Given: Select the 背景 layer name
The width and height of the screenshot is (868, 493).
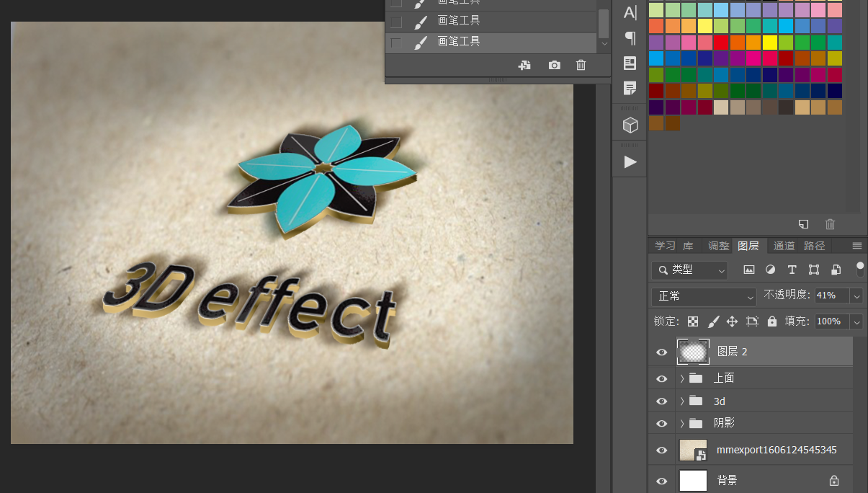Looking at the screenshot, I should coord(727,481).
